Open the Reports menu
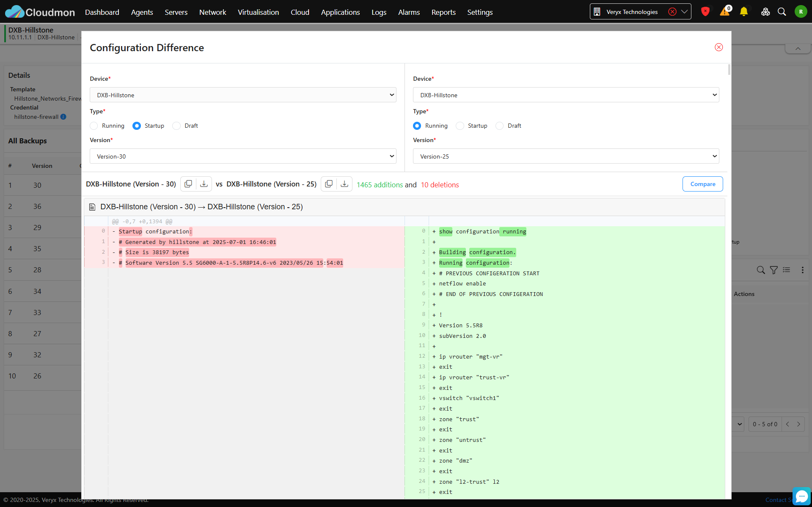The width and height of the screenshot is (812, 507). coord(443,12)
